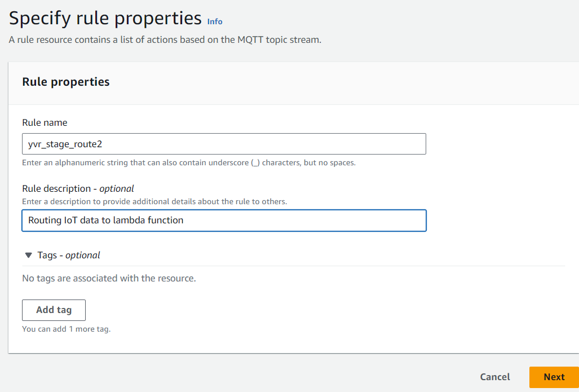This screenshot has height=392, width=579.
Task: Click the Next button
Action: [x=554, y=377]
